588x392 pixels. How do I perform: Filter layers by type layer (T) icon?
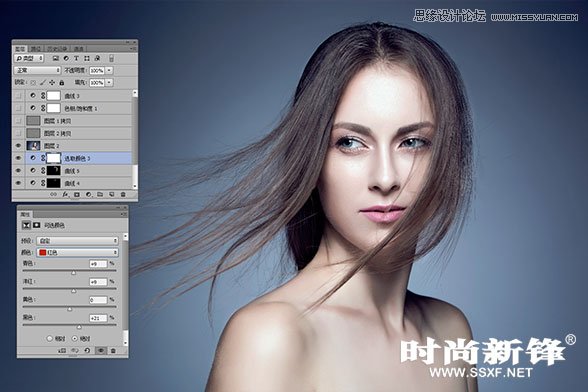76,58
